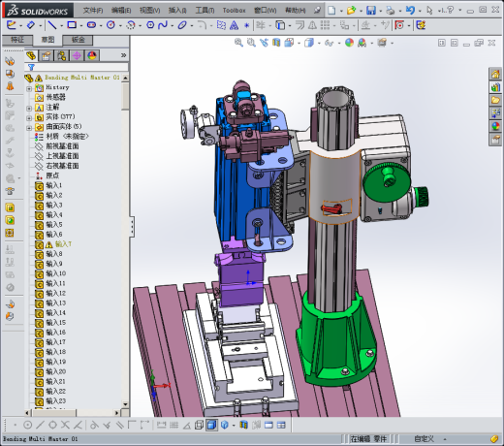Toggle shaded with edges display mode
Viewport: 504px width, 446px height.
coord(211,425)
